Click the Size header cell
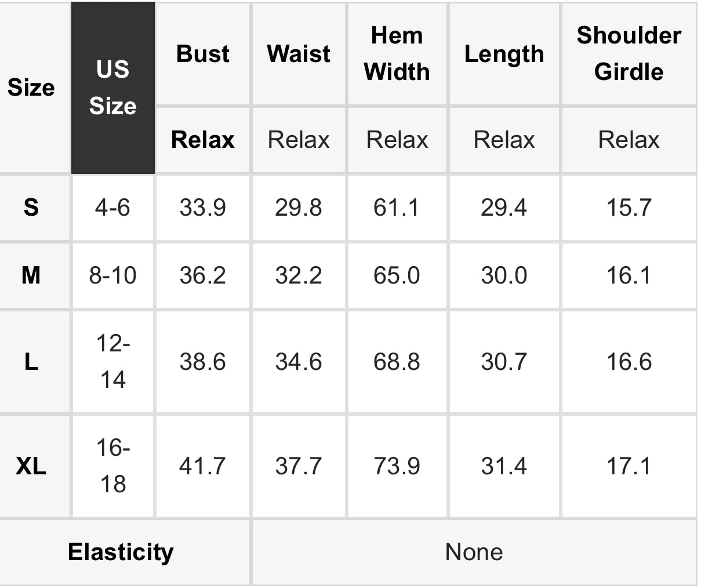701x588 pixels. tap(31, 88)
